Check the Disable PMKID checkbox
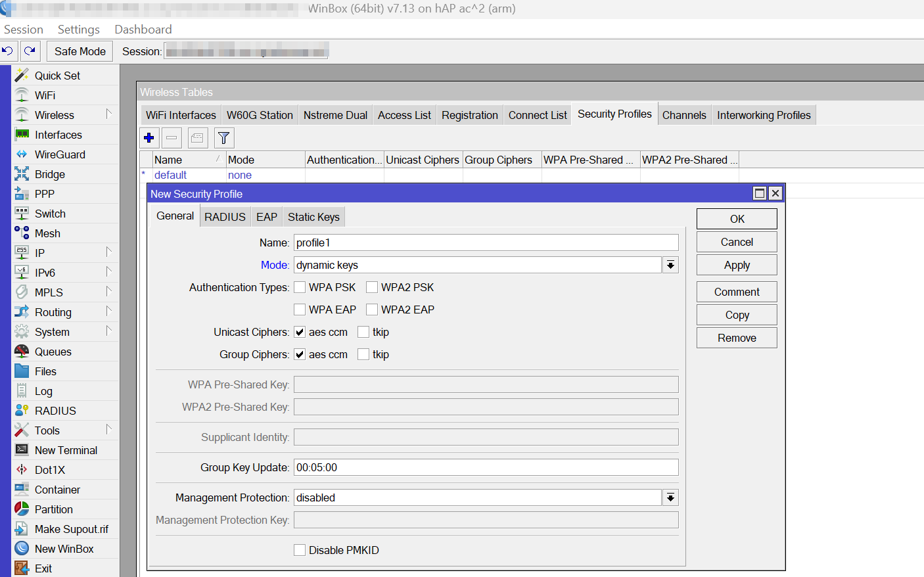924x577 pixels. [300, 550]
